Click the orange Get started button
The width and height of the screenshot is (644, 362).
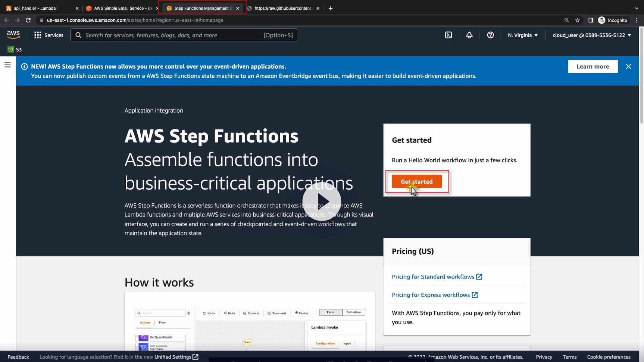click(417, 181)
